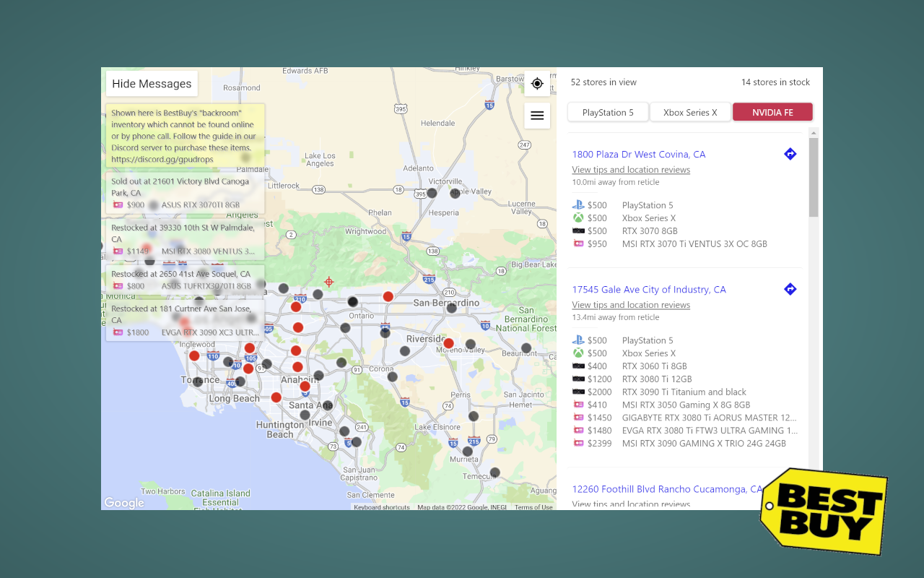
Task: Click the '52 stores in view' text
Action: click(x=603, y=82)
